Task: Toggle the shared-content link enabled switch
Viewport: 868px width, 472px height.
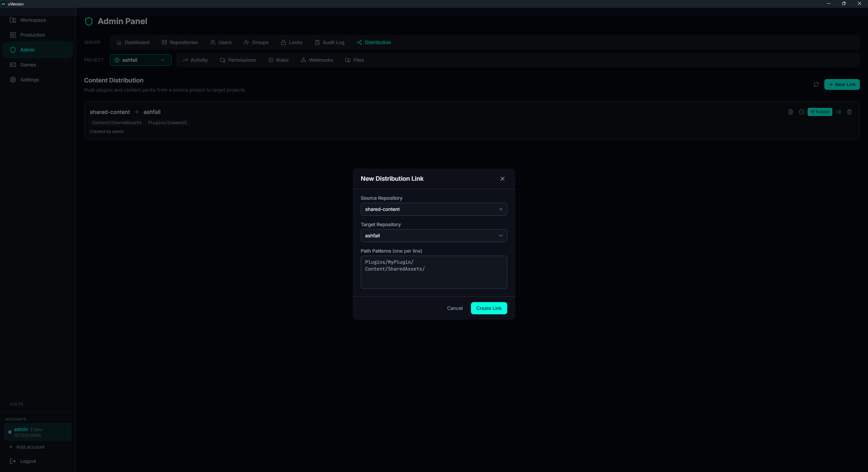Action: point(839,112)
